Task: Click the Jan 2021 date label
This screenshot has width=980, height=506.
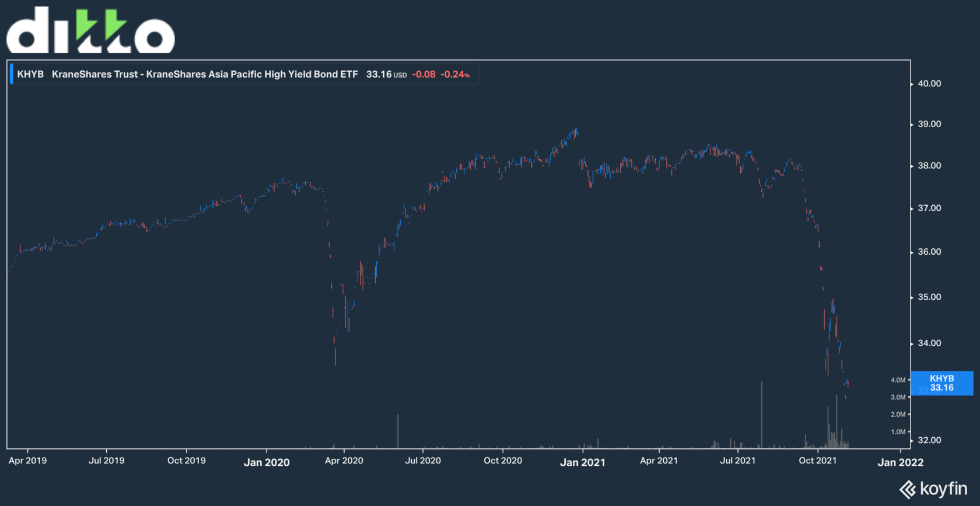Action: pyautogui.click(x=583, y=462)
